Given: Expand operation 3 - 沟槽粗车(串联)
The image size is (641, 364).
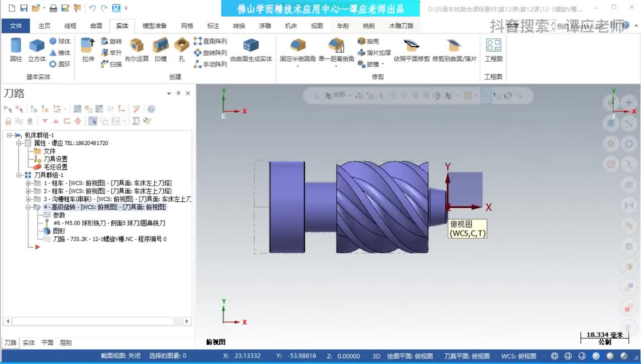Looking at the screenshot, I should point(28,199).
